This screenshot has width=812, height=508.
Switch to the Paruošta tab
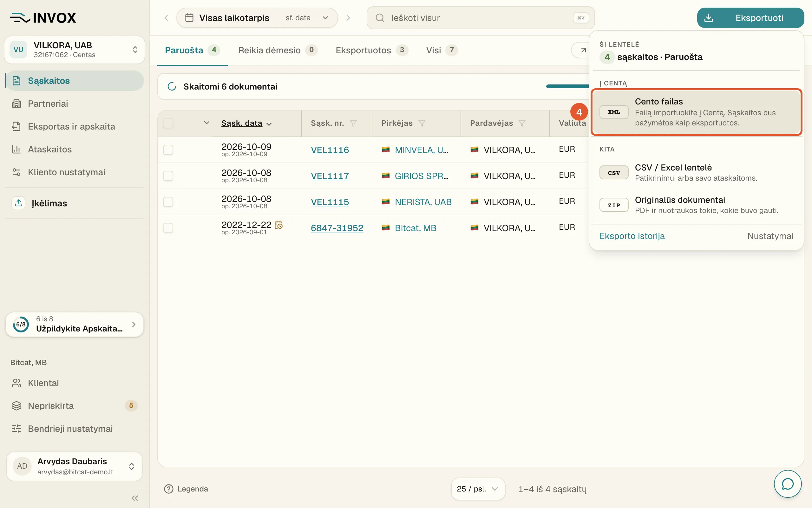(192, 50)
